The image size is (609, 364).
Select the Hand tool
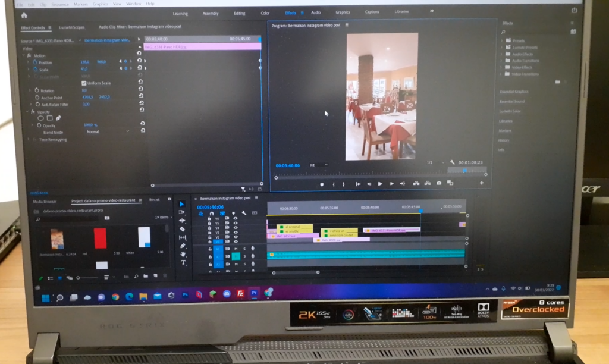pyautogui.click(x=183, y=254)
